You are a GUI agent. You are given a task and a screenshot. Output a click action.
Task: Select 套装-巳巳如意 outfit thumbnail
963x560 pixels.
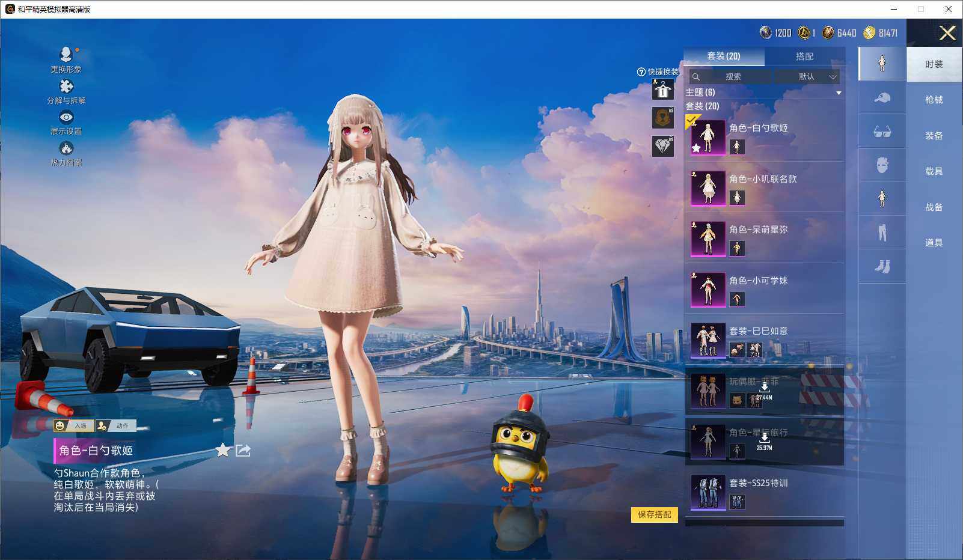708,340
